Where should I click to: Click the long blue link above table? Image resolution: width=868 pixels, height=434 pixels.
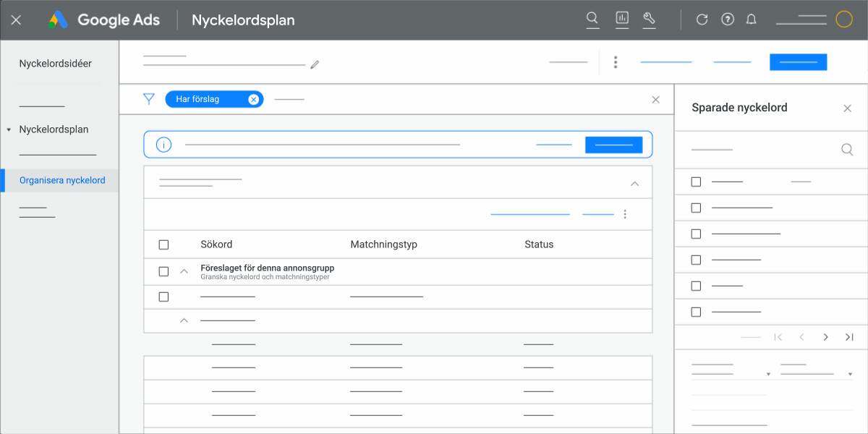click(530, 214)
